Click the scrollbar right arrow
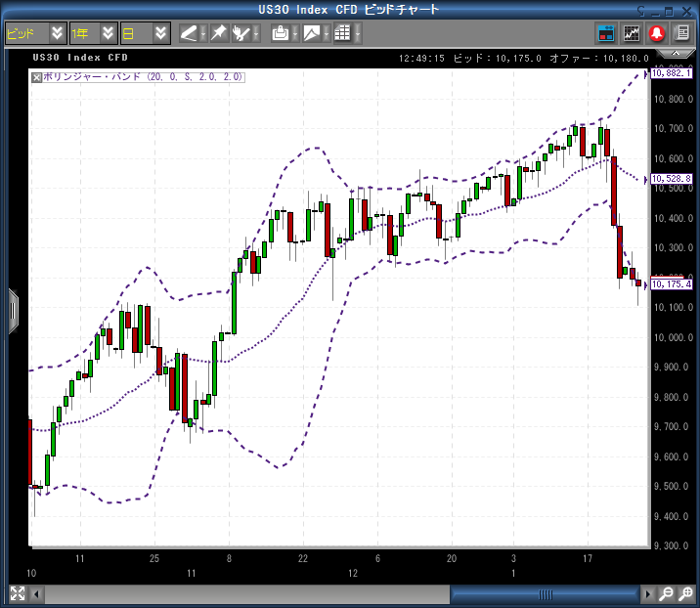700x608 pixels. coord(647,593)
